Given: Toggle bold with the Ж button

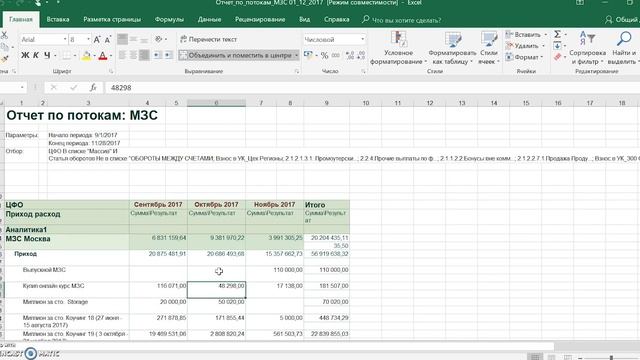Looking at the screenshot, I should click(x=25, y=55).
